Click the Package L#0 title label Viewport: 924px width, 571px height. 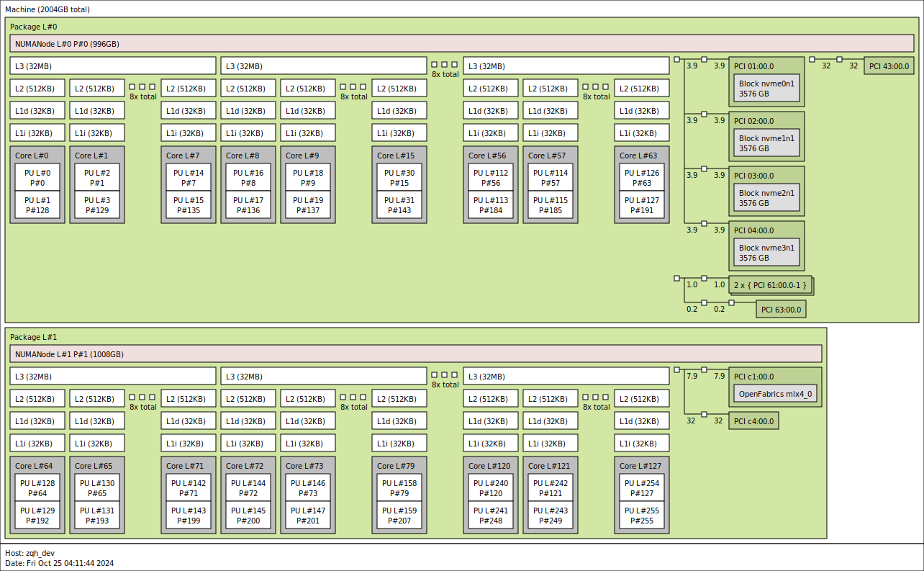tap(33, 27)
